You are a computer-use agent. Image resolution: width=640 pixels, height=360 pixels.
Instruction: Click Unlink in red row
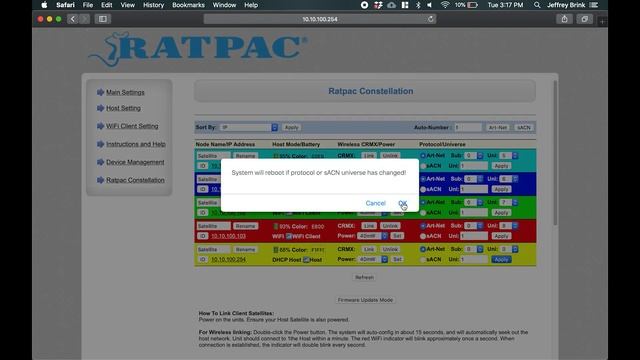pyautogui.click(x=390, y=226)
